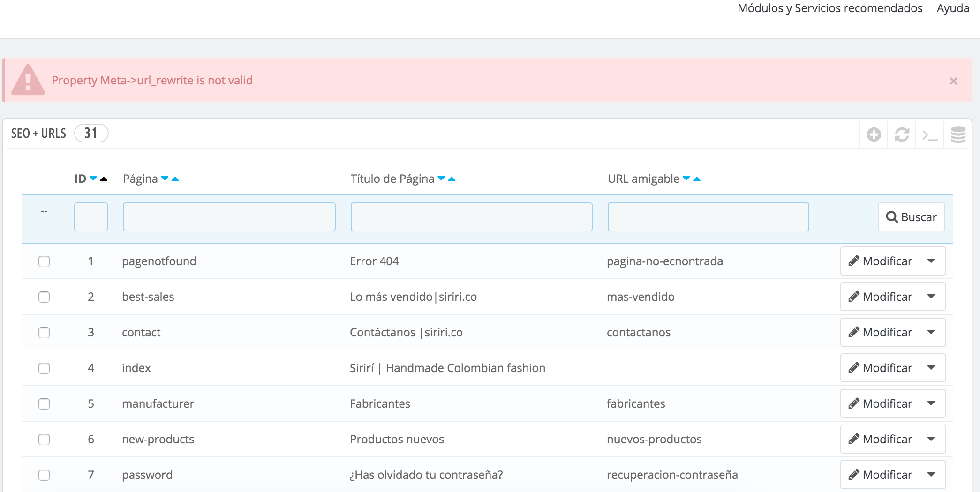
Task: Expand Modificar dropdown for pagenotfound
Action: click(931, 261)
